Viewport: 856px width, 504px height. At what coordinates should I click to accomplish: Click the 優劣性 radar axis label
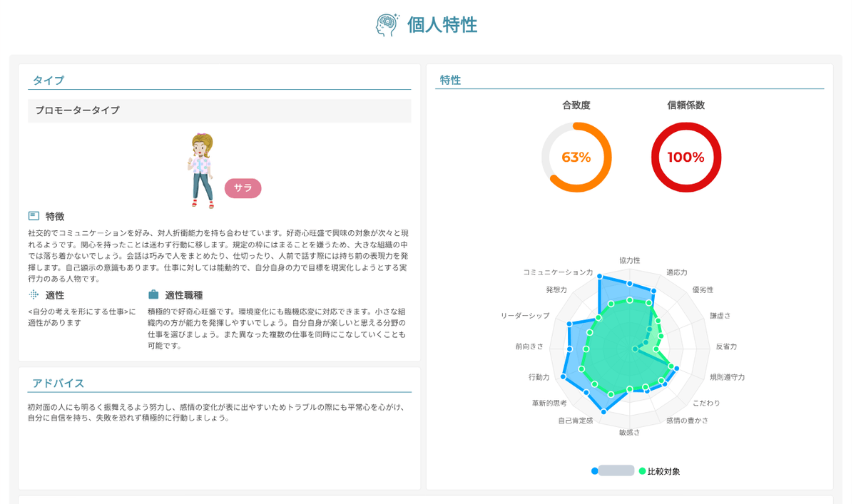703,290
